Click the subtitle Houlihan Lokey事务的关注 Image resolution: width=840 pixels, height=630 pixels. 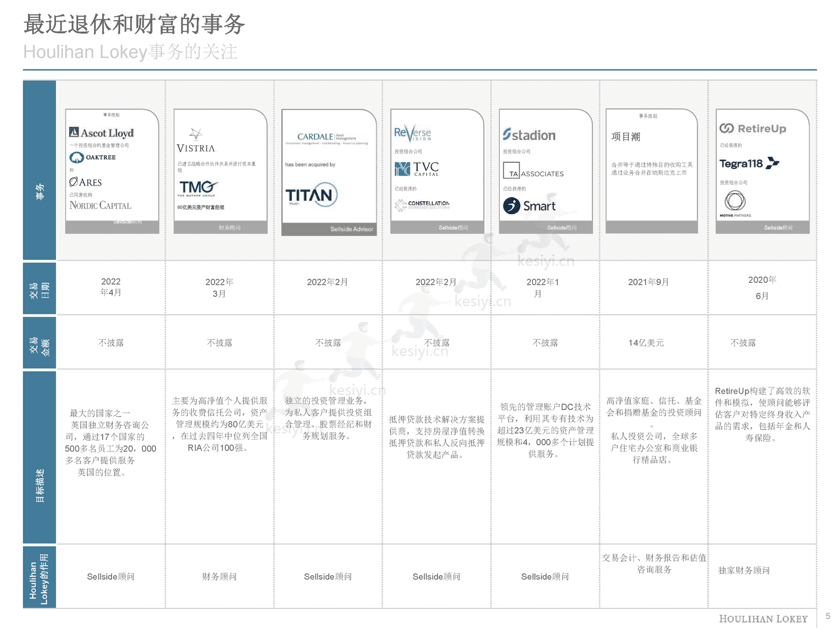[131, 52]
